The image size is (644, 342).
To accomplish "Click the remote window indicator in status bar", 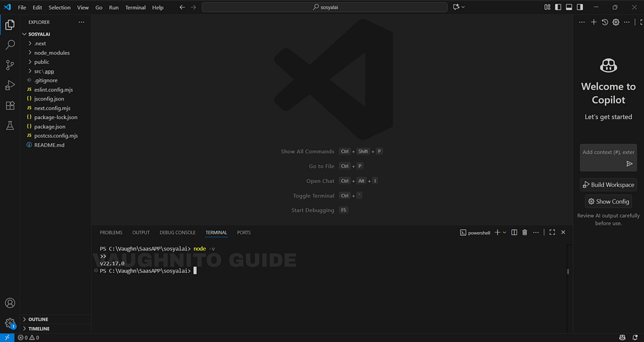I will (7, 337).
